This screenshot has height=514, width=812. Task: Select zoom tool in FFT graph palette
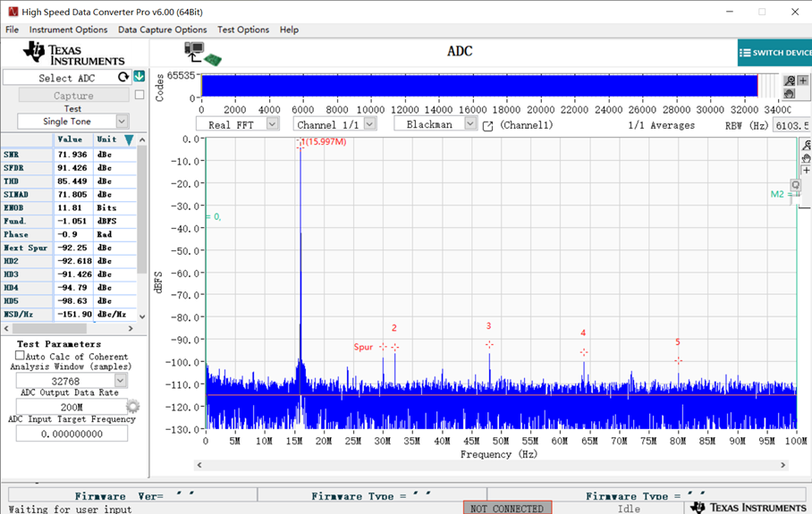click(806, 146)
